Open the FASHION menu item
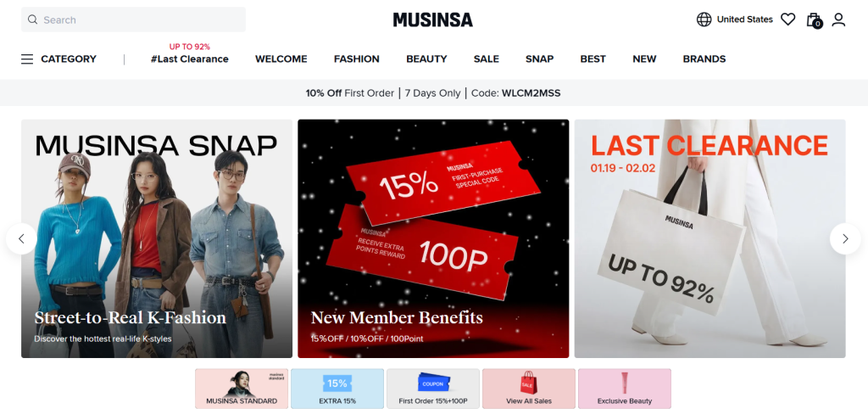 [357, 59]
